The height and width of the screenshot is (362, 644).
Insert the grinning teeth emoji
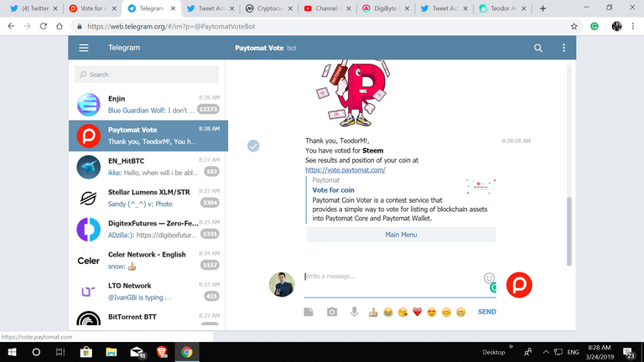(x=461, y=313)
